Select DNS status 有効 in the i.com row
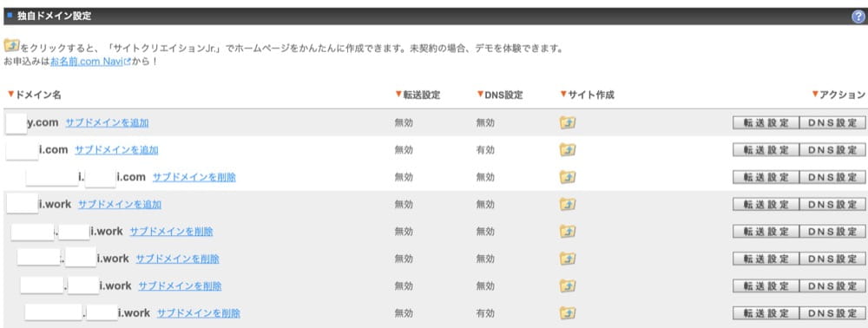 point(485,150)
